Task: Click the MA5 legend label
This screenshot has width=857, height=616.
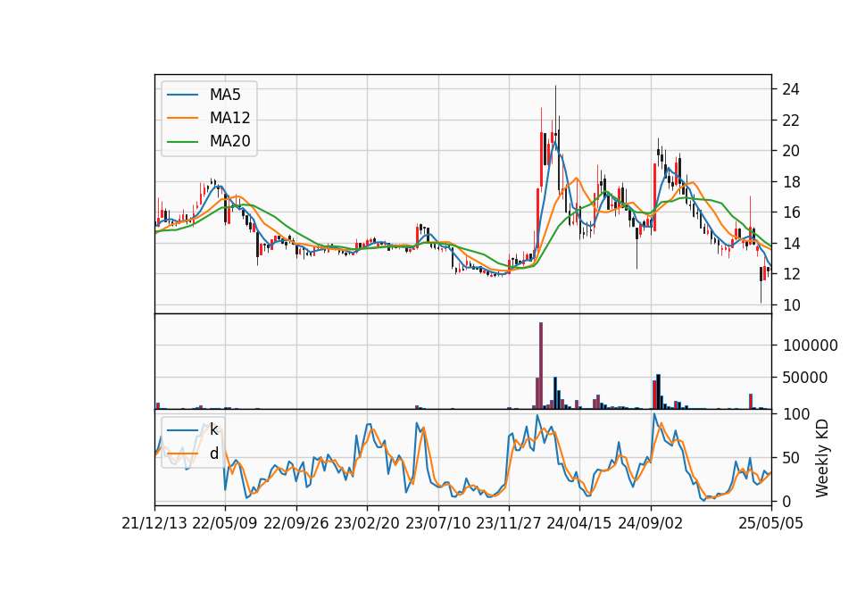Action: tap(225, 95)
